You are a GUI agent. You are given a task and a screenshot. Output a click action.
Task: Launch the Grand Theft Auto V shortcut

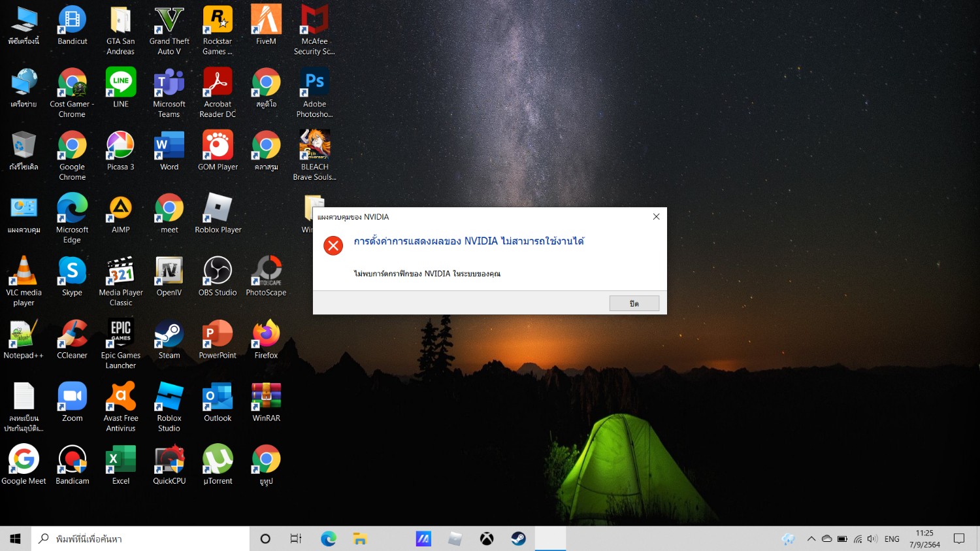point(169,30)
